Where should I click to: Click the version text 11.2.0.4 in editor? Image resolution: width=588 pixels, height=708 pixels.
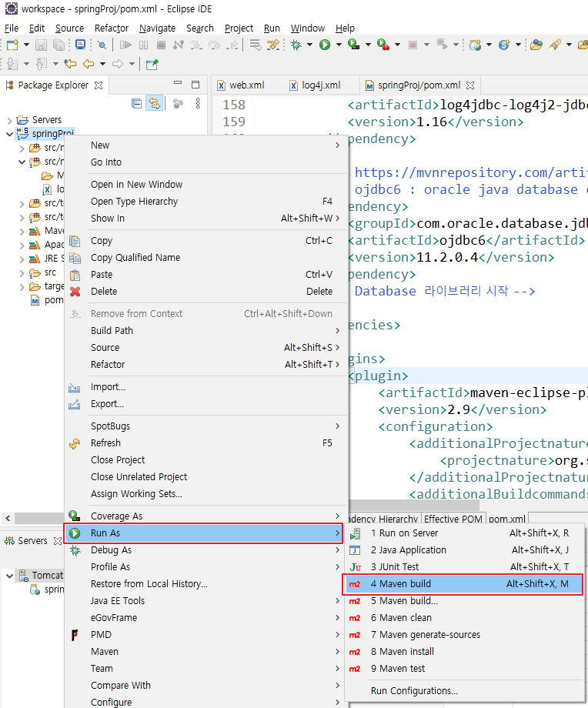point(447,257)
